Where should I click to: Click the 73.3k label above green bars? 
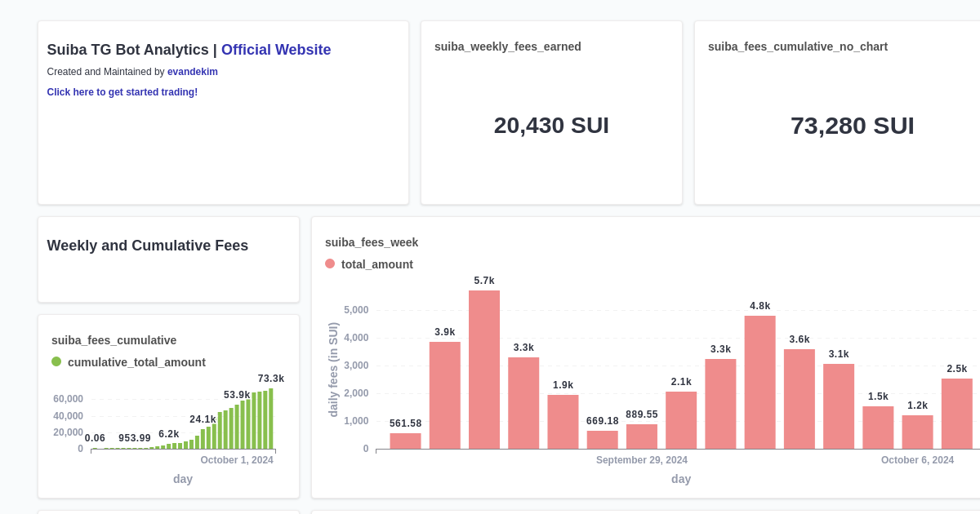pos(270,379)
